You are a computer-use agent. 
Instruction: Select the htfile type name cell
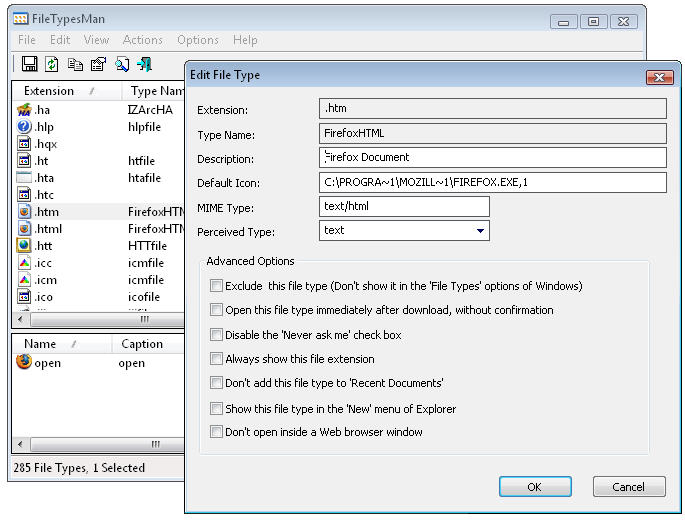tap(142, 161)
